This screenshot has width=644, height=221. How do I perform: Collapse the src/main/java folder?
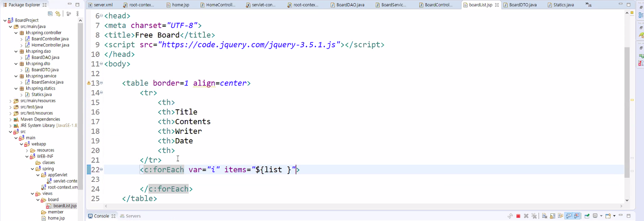(10, 27)
